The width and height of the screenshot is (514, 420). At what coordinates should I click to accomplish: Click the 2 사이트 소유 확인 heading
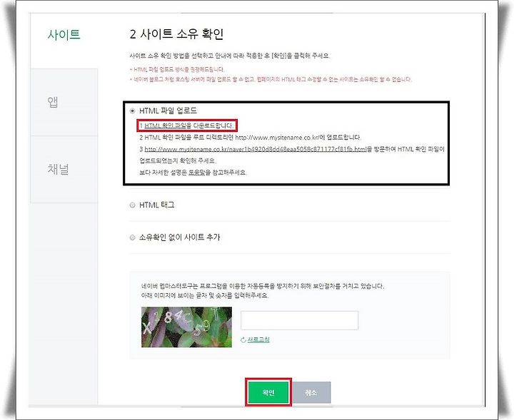click(x=177, y=34)
